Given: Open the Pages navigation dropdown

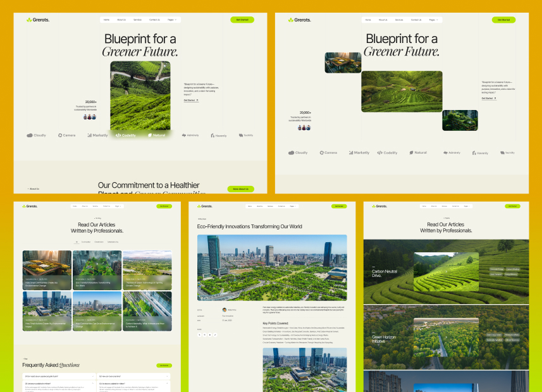Looking at the screenshot, I should pyautogui.click(x=172, y=20).
